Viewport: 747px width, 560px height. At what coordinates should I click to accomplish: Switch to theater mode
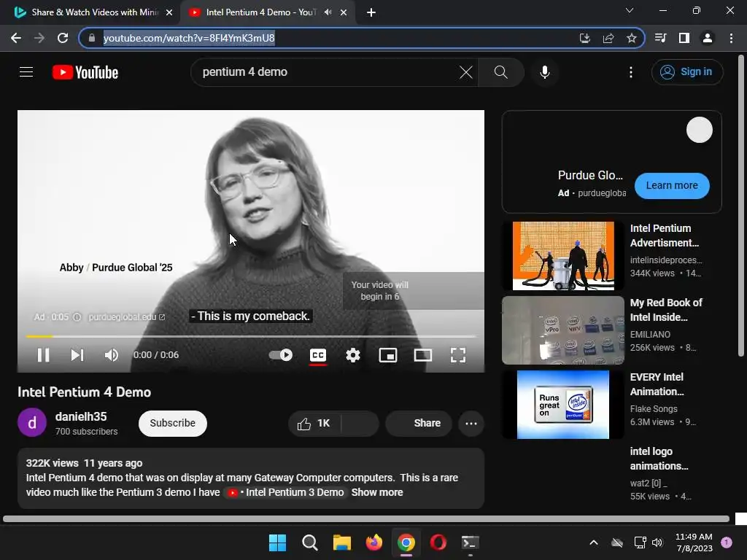tap(422, 355)
